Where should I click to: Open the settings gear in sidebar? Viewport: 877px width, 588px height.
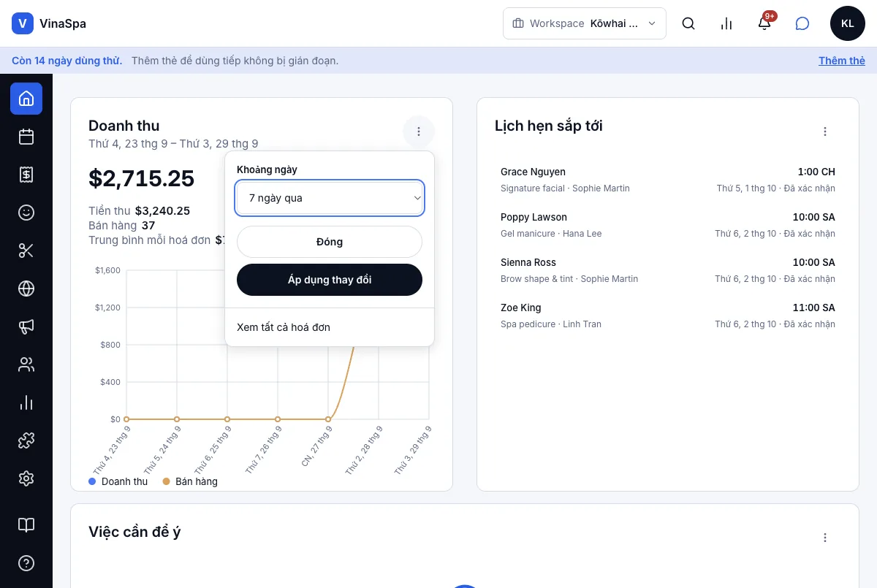[26, 478]
